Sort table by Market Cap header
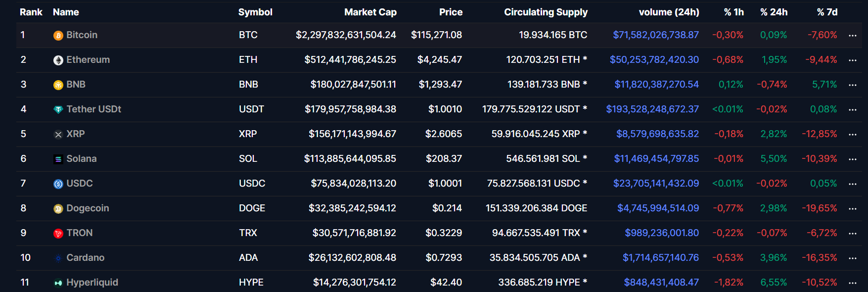 point(370,12)
